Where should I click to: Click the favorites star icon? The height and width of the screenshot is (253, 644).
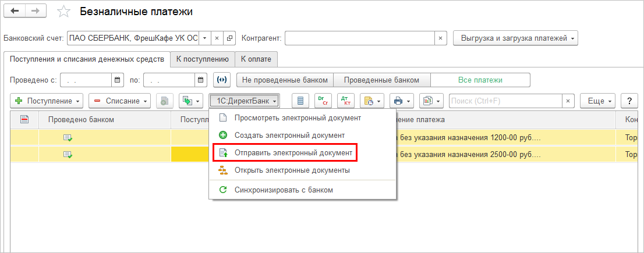(64, 12)
